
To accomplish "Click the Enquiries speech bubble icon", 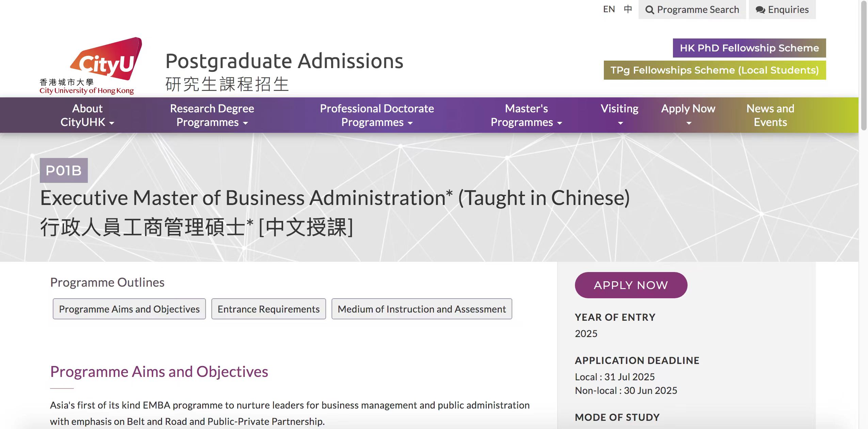I will (760, 10).
